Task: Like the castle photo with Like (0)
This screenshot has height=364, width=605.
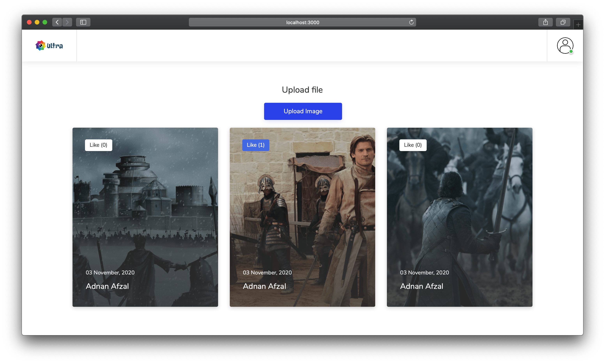Action: pos(98,145)
